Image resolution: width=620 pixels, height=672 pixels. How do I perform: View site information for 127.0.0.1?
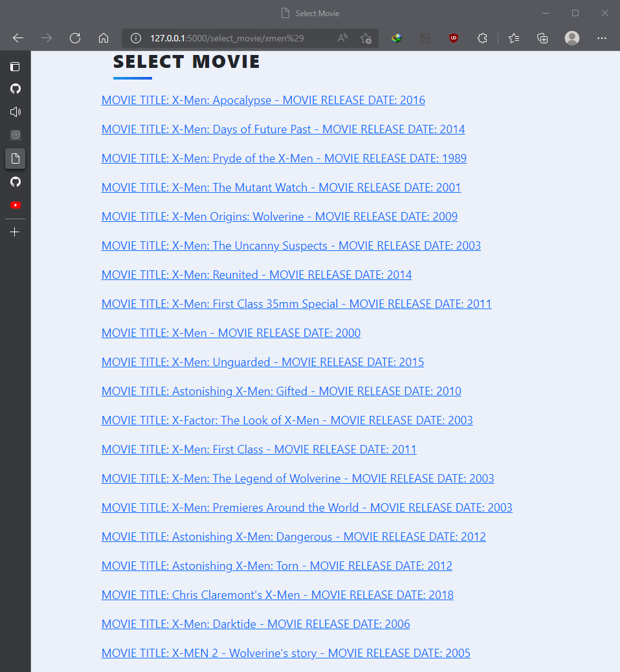pyautogui.click(x=136, y=38)
